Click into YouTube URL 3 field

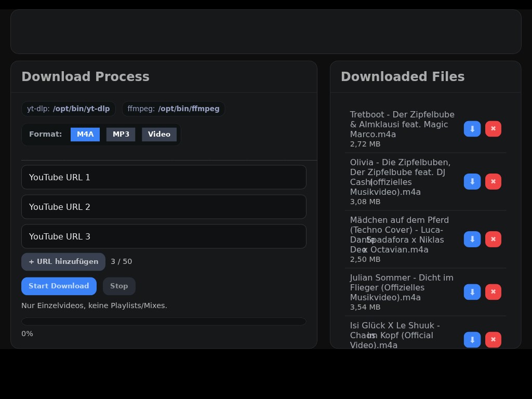click(164, 237)
